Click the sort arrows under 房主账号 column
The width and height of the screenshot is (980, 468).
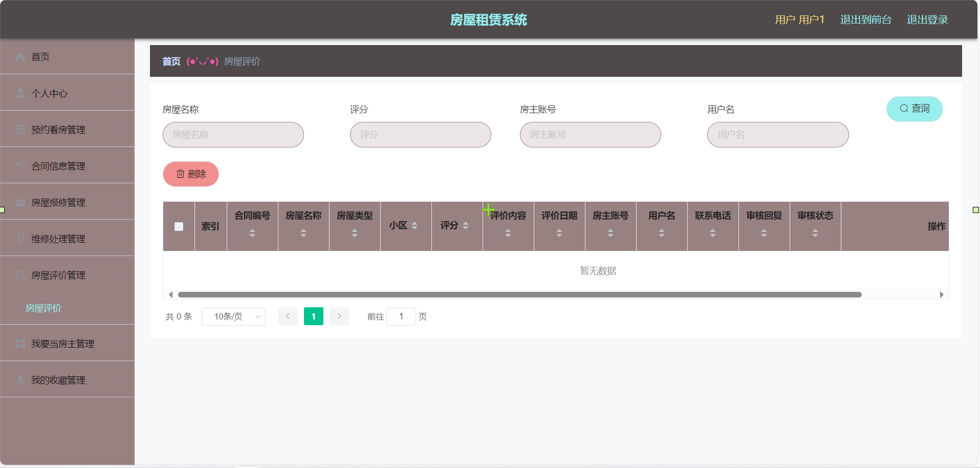pyautogui.click(x=611, y=233)
